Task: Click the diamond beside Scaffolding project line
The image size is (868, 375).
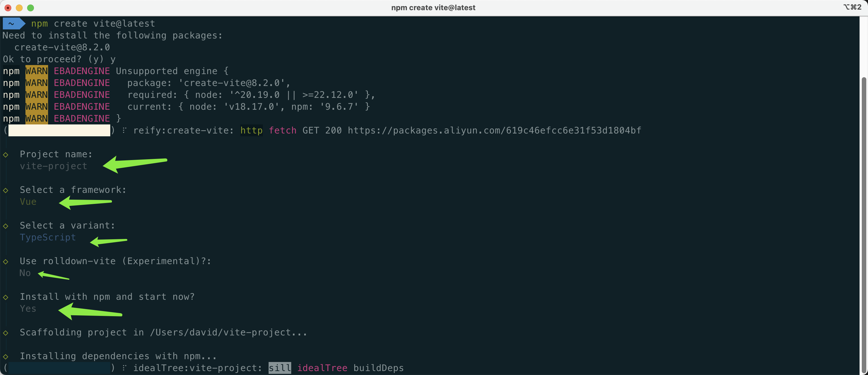Action: coord(6,333)
